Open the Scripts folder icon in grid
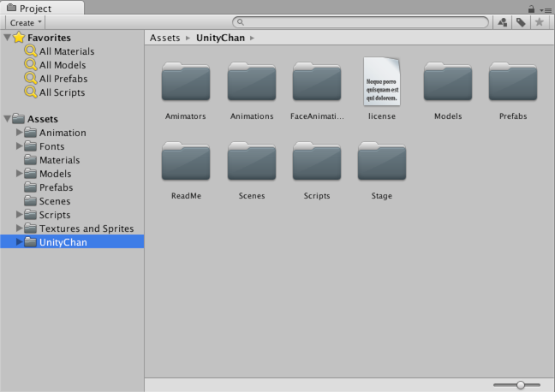Viewport: 555px width, 392px height. point(317,161)
